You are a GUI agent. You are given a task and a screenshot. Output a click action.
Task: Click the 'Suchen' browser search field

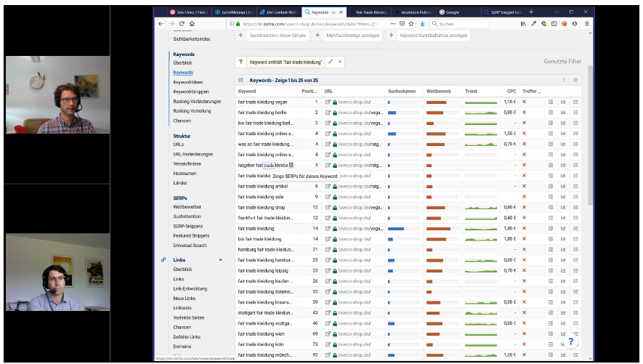tap(459, 24)
